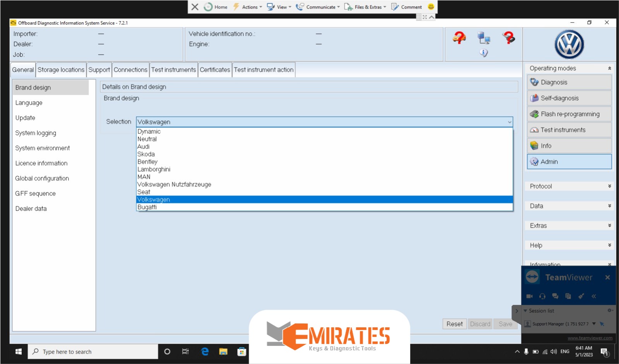Expand the Protocol section
Screen dimensions: 619x364
click(609, 186)
